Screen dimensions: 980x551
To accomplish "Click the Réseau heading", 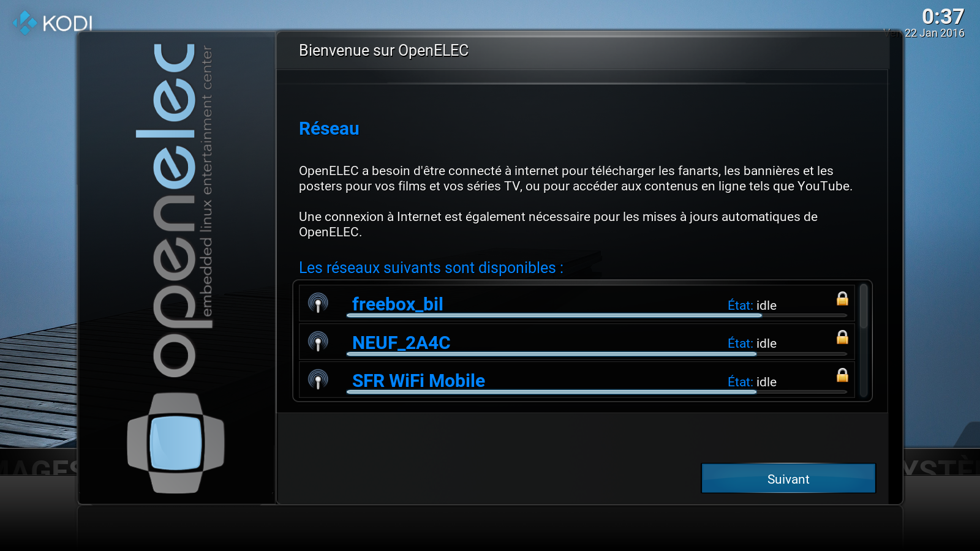I will (x=329, y=129).
